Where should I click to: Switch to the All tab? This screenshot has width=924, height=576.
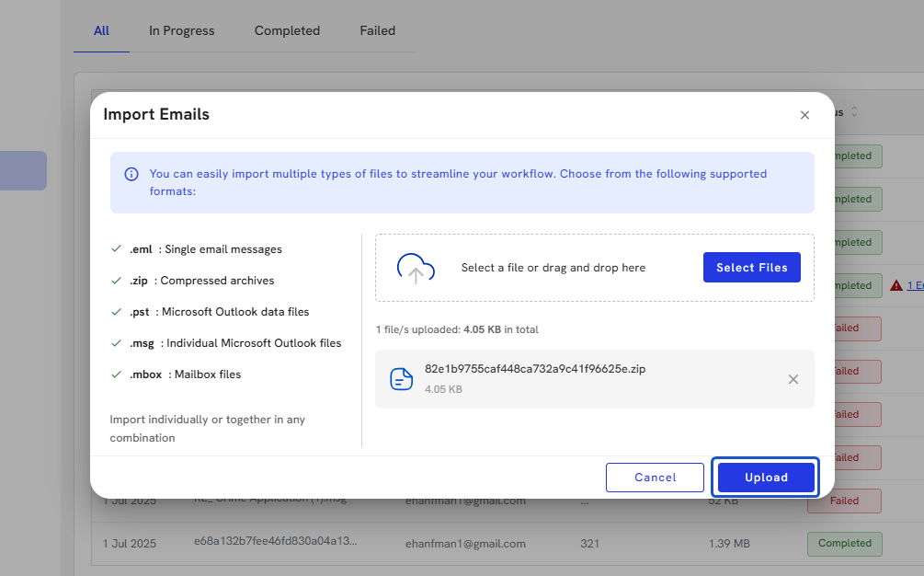click(101, 30)
